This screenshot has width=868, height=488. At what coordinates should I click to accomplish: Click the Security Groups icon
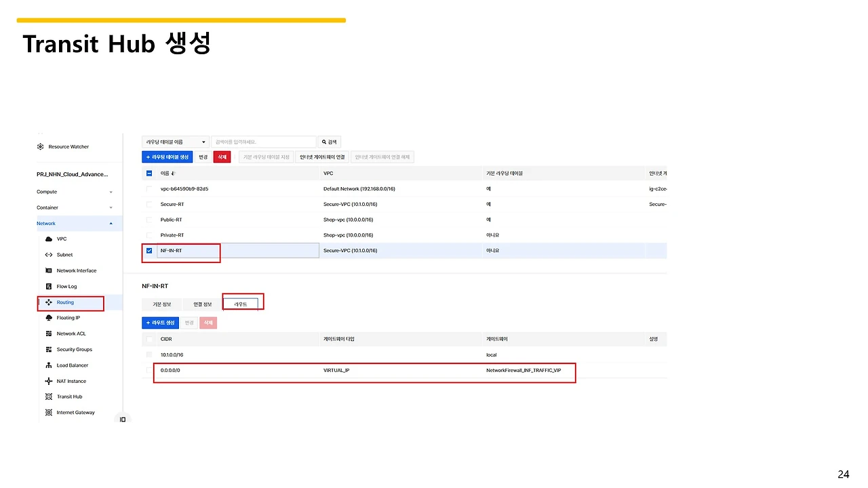click(x=49, y=350)
